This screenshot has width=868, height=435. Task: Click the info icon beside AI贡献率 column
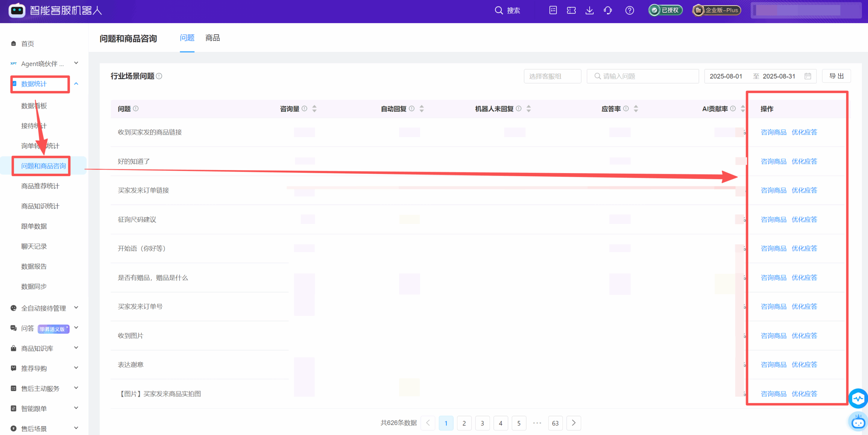pyautogui.click(x=733, y=108)
